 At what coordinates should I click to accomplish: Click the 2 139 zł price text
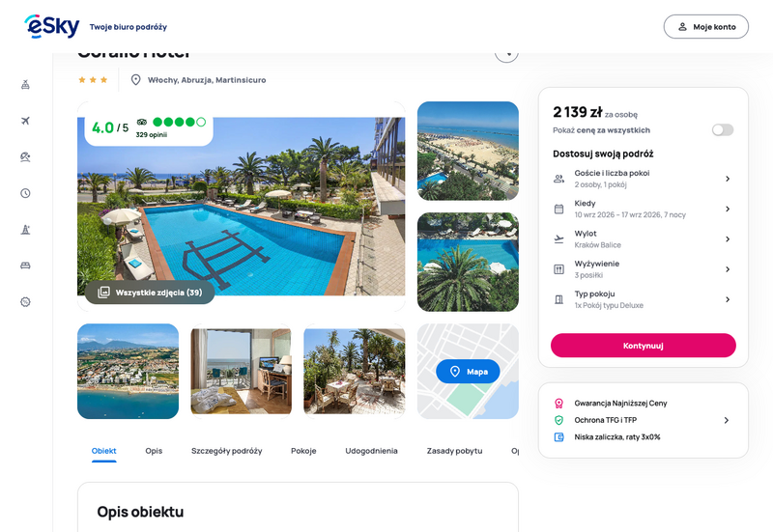577,112
